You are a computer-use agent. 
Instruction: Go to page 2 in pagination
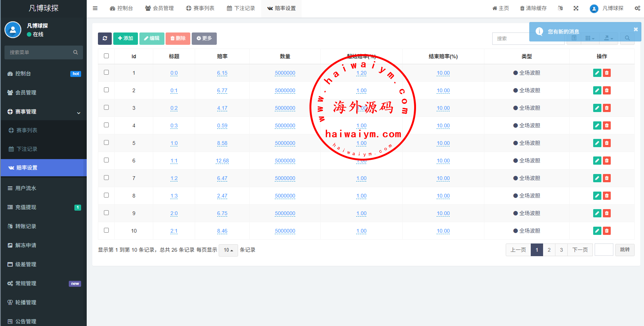549,250
